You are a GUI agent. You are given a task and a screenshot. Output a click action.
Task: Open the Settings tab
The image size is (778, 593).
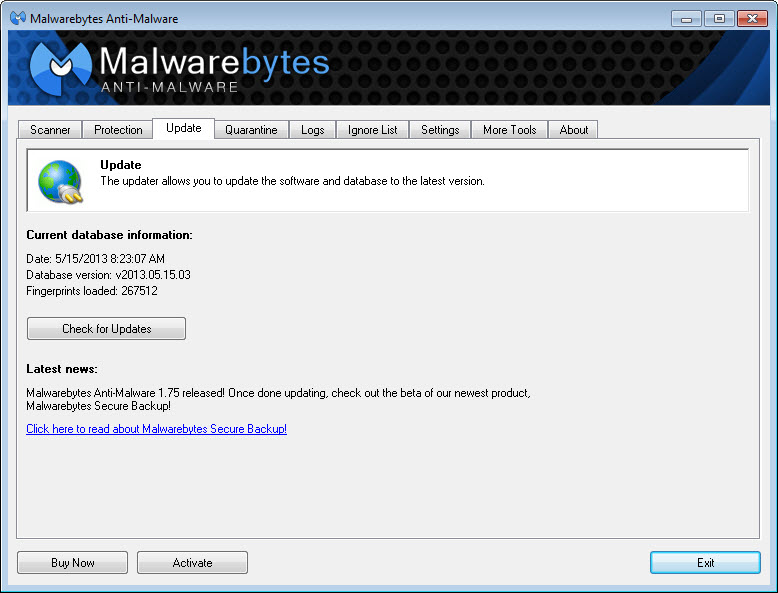(440, 130)
